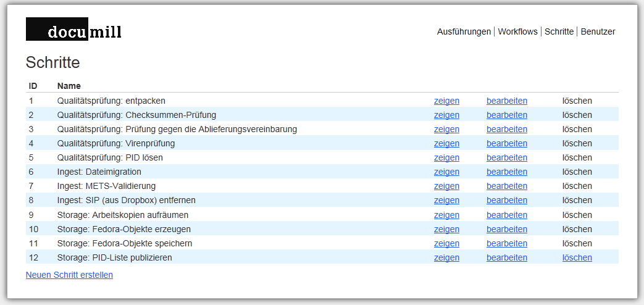This screenshot has height=305, width=644.
Task: Edit 'Storage: PID-Liste publizieren' step
Action: pyautogui.click(x=506, y=257)
